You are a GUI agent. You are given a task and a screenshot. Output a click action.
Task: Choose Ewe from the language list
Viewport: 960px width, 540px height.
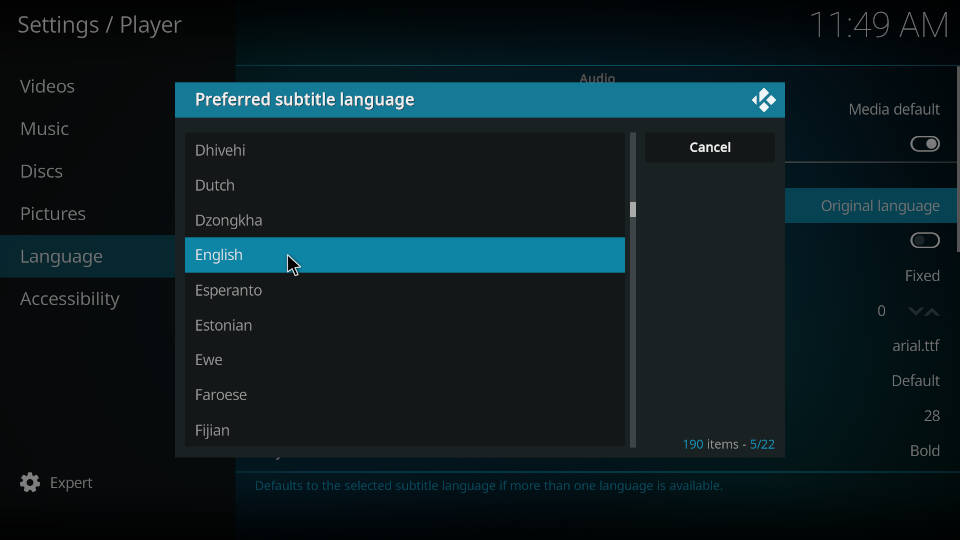tap(405, 360)
